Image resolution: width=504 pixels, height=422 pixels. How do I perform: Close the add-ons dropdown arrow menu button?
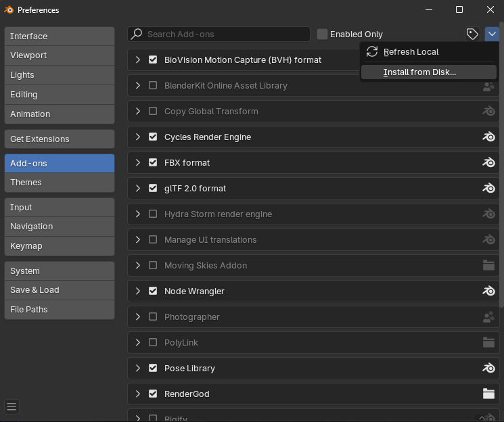(492, 34)
